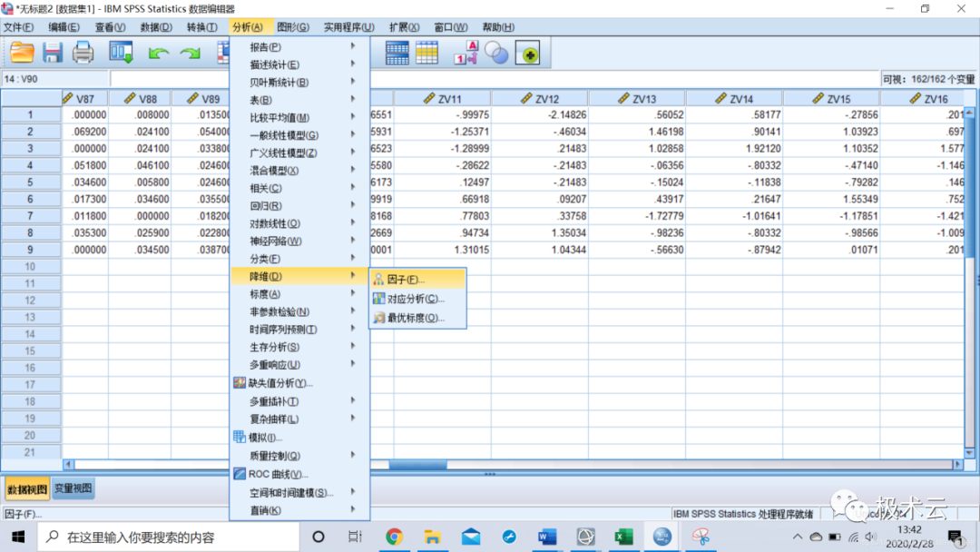The image size is (980, 552).
Task: Switch to Word on the taskbar
Action: point(547,537)
